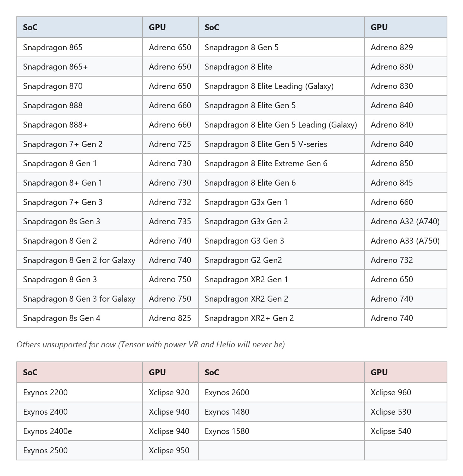Select the Xclipse 950 cell
This screenshot has width=463, height=476.
point(170,450)
